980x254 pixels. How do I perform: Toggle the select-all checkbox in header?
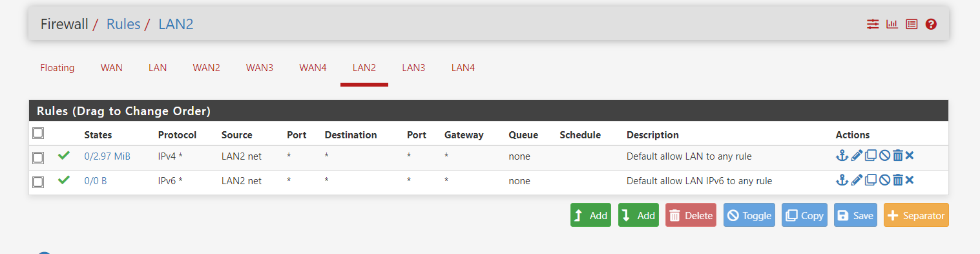(x=38, y=132)
